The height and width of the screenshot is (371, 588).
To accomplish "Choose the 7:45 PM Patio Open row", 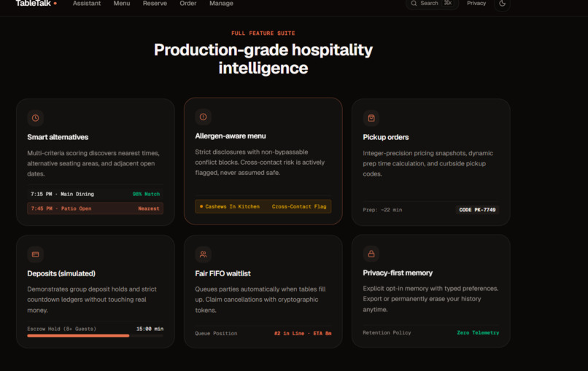I will [x=96, y=208].
